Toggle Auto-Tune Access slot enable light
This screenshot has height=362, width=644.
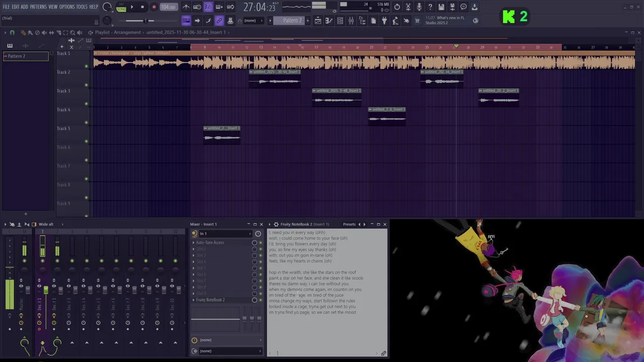(260, 242)
